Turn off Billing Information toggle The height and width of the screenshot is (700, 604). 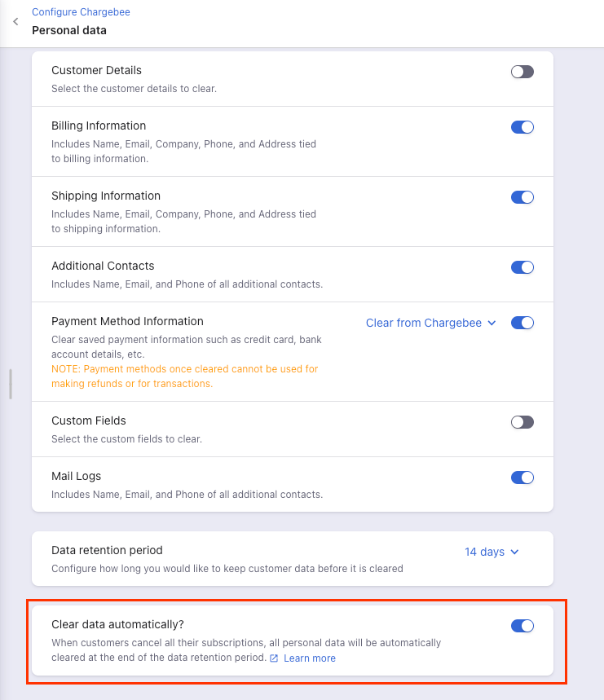pyautogui.click(x=522, y=127)
